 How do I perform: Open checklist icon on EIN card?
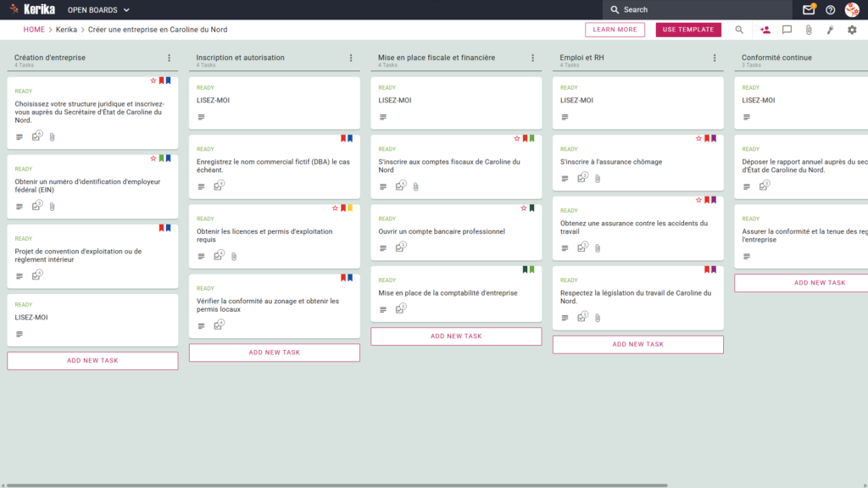(x=36, y=206)
